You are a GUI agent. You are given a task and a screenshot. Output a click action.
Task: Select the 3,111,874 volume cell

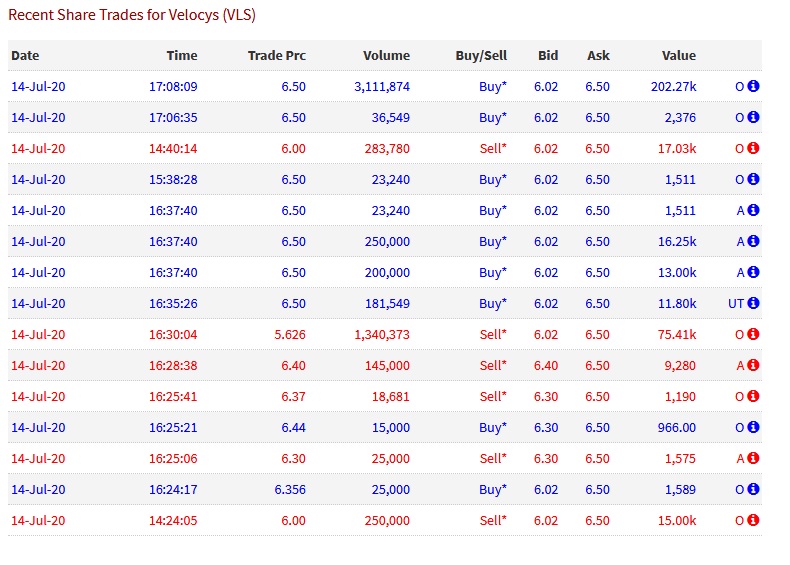click(382, 87)
